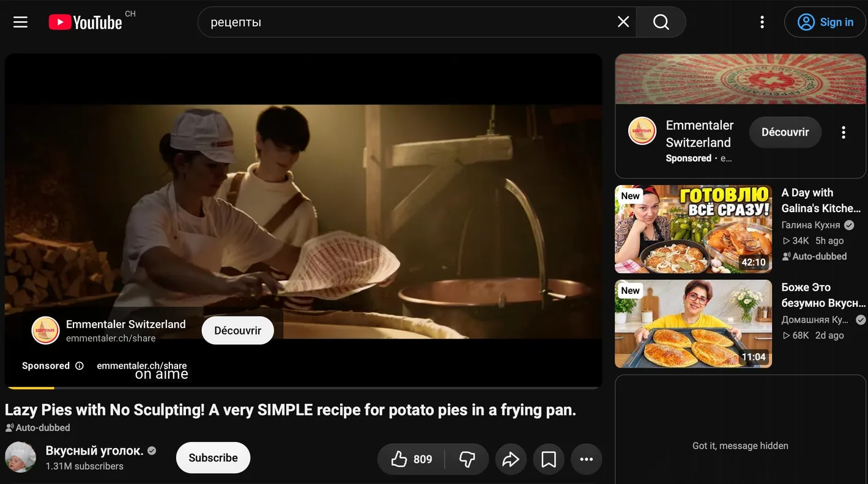868x484 pixels.
Task: Click the ad info icon beside Sponsored
Action: coord(80,365)
